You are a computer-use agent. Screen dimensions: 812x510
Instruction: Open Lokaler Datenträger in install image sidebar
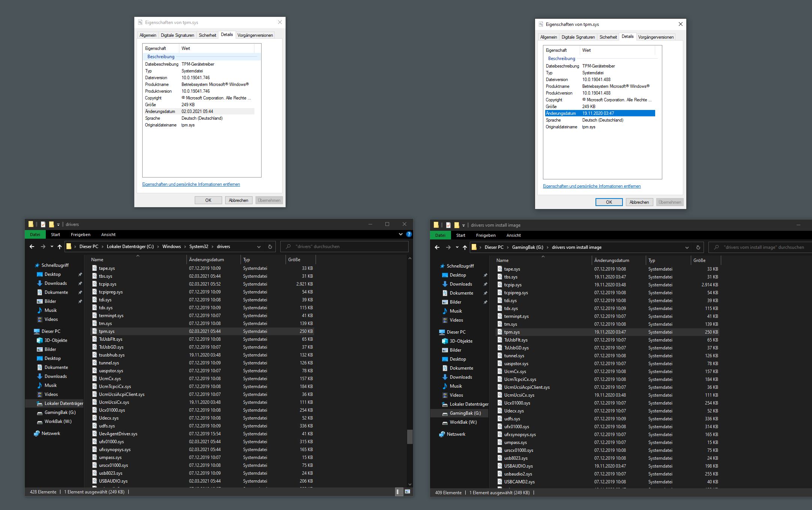tap(469, 404)
